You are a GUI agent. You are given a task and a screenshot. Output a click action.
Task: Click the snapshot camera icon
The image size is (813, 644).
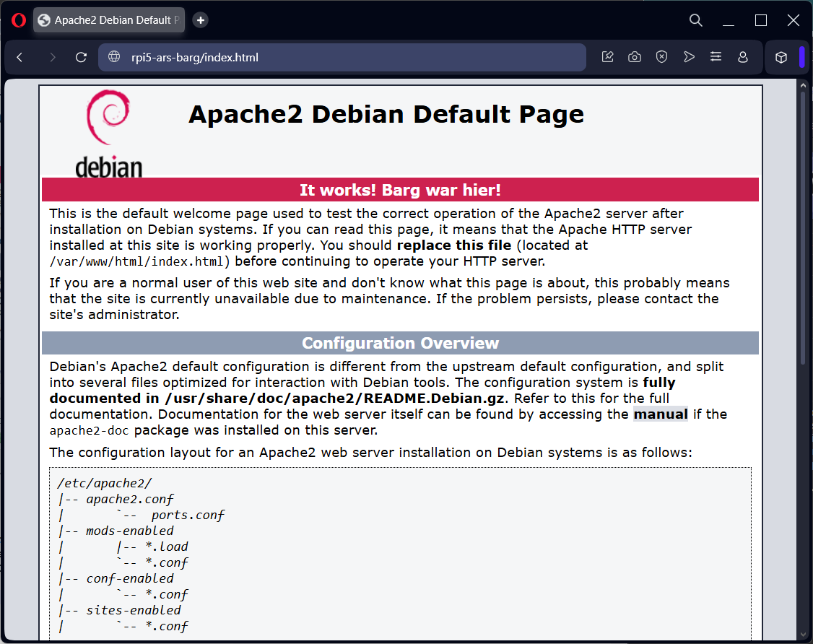[x=635, y=57]
